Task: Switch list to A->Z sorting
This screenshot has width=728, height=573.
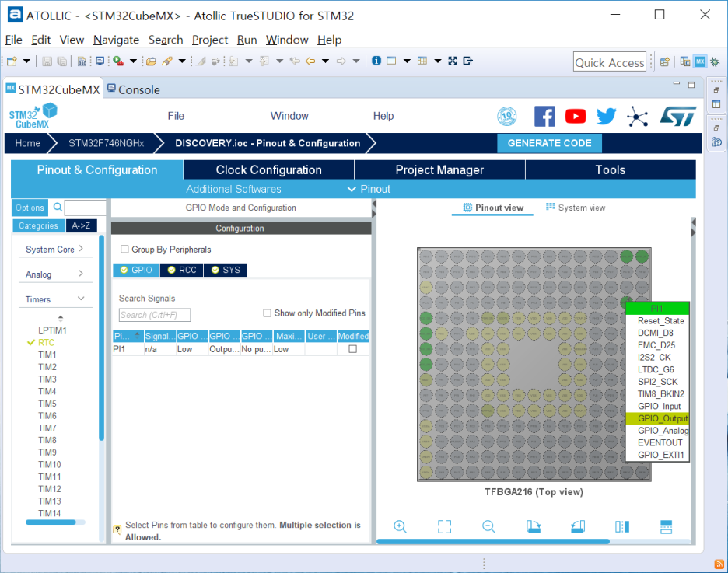Action: coord(81,225)
